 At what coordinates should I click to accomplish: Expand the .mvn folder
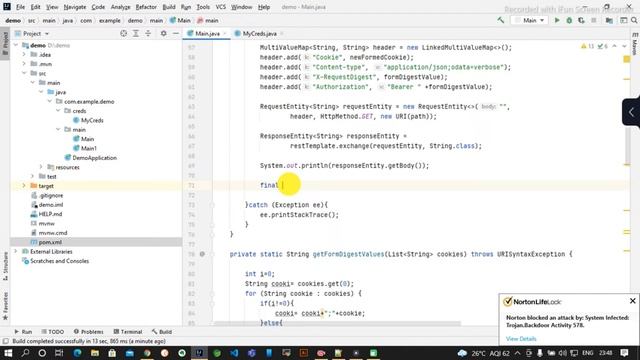coord(24,64)
